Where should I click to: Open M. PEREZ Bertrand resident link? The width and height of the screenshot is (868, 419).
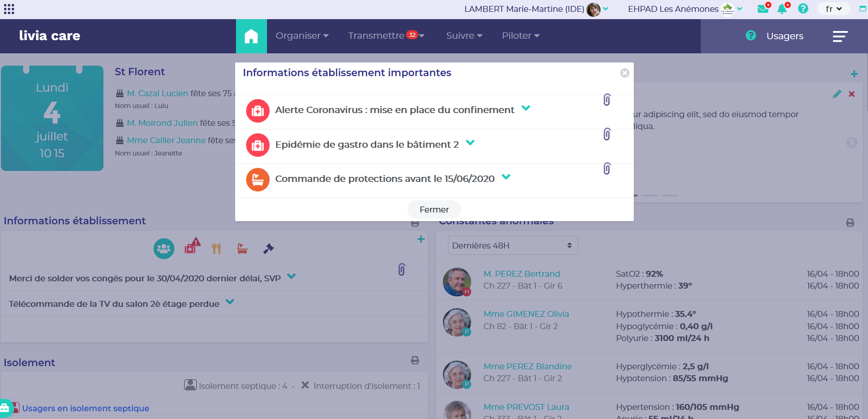[522, 274]
